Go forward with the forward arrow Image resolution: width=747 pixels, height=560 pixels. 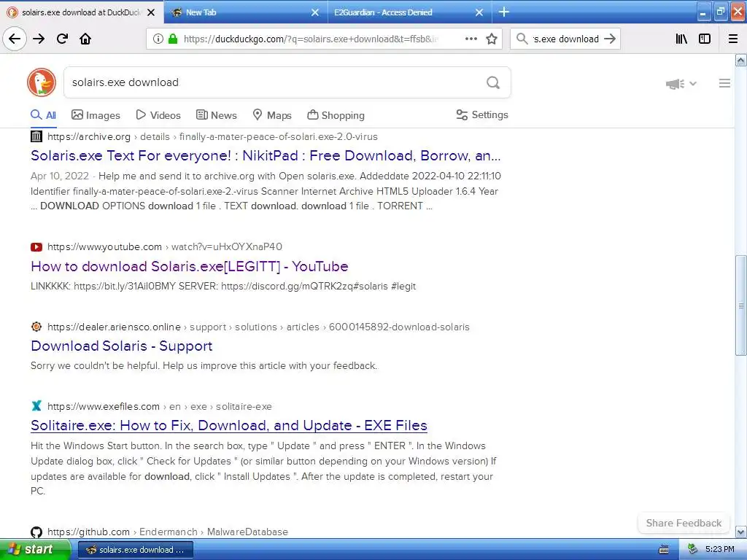[39, 39]
